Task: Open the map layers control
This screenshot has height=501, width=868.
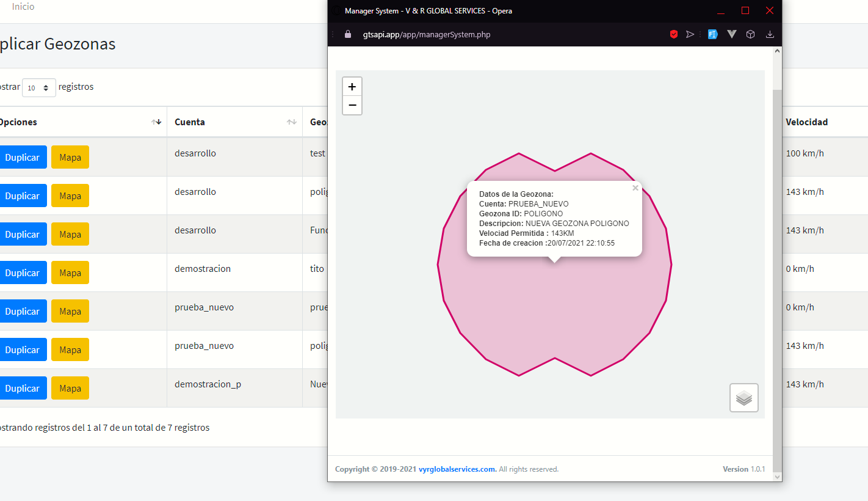Action: click(x=743, y=398)
